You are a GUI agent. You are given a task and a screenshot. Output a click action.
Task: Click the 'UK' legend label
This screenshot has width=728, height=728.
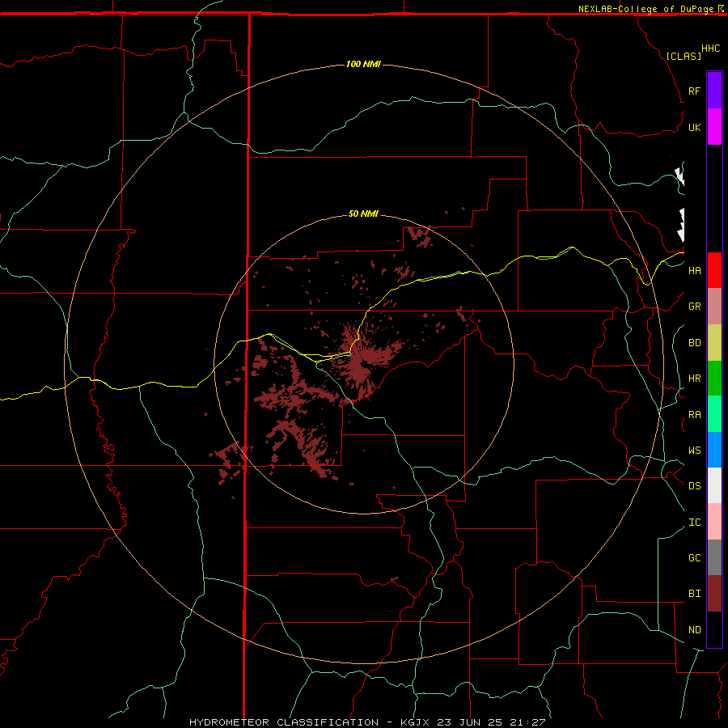[694, 127]
